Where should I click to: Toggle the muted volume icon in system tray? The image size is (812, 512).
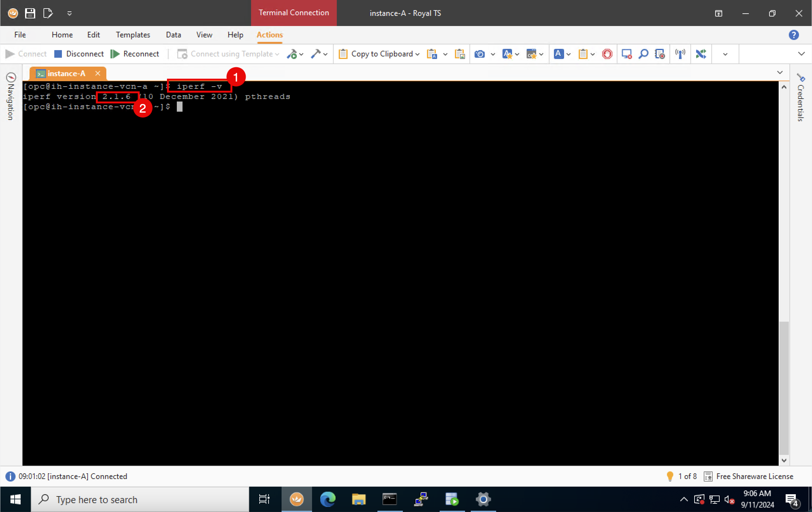[729, 499]
